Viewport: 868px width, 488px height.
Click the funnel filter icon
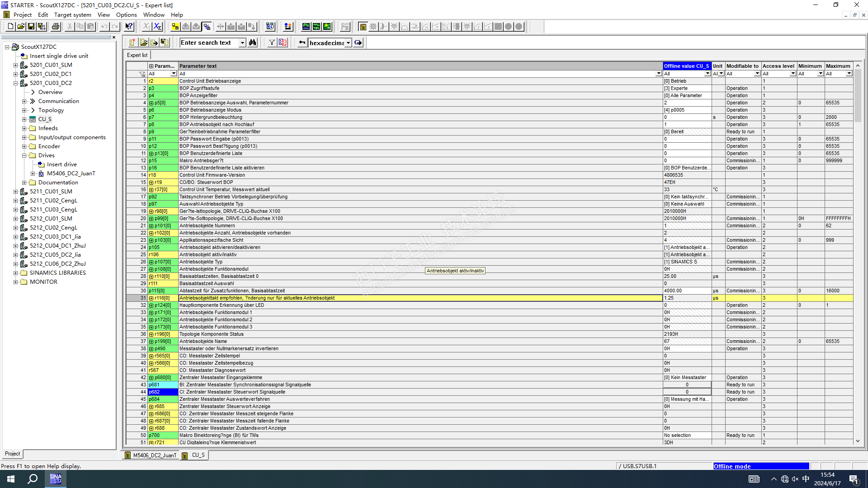pyautogui.click(x=272, y=42)
